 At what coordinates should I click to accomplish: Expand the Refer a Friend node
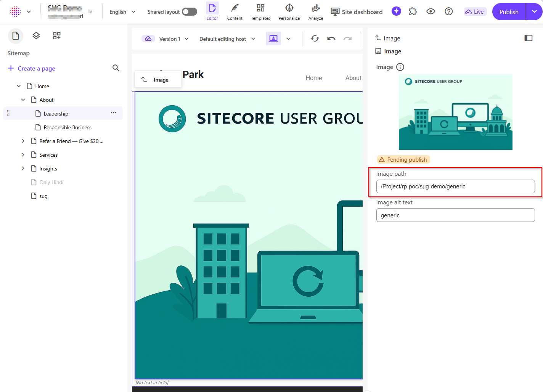coord(23,141)
